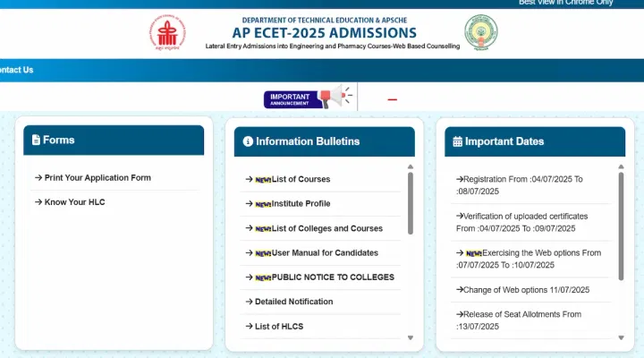Image resolution: width=644 pixels, height=358 pixels.
Task: Open Contact Us in the navigation bar
Action: [16, 70]
